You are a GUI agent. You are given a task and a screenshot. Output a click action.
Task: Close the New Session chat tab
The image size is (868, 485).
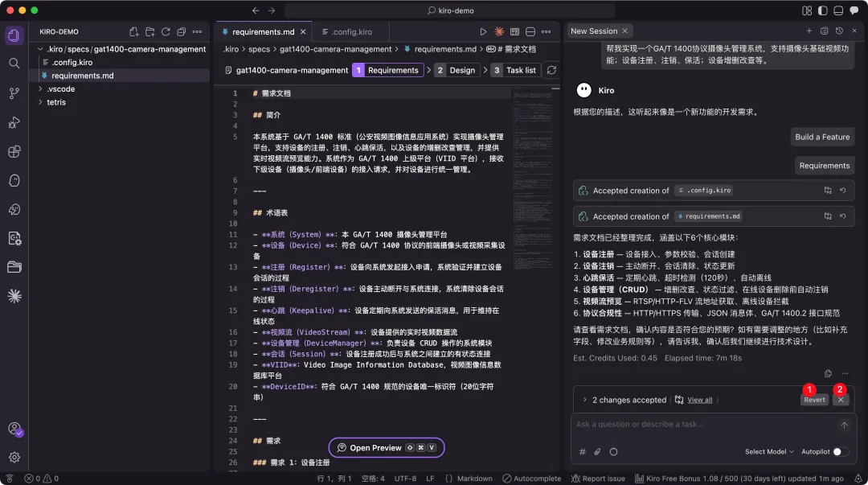(x=625, y=31)
